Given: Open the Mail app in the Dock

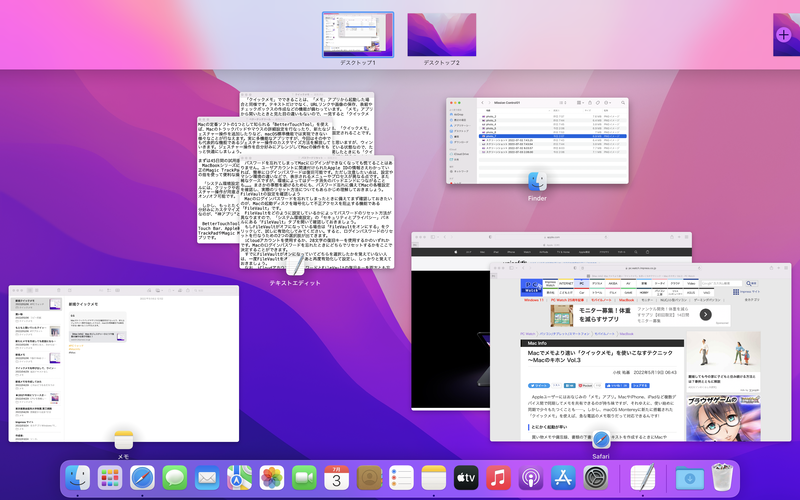Looking at the screenshot, I should click(207, 478).
